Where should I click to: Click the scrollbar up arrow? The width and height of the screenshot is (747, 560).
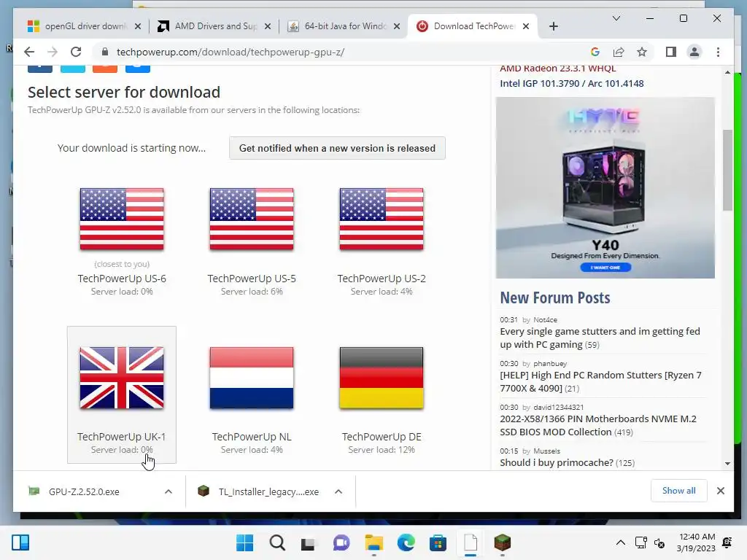[727, 72]
